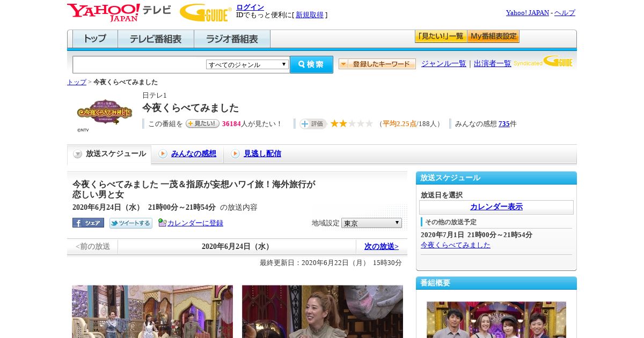Click the left broadcast scene thumbnail
644x338 pixels.
click(x=152, y=311)
